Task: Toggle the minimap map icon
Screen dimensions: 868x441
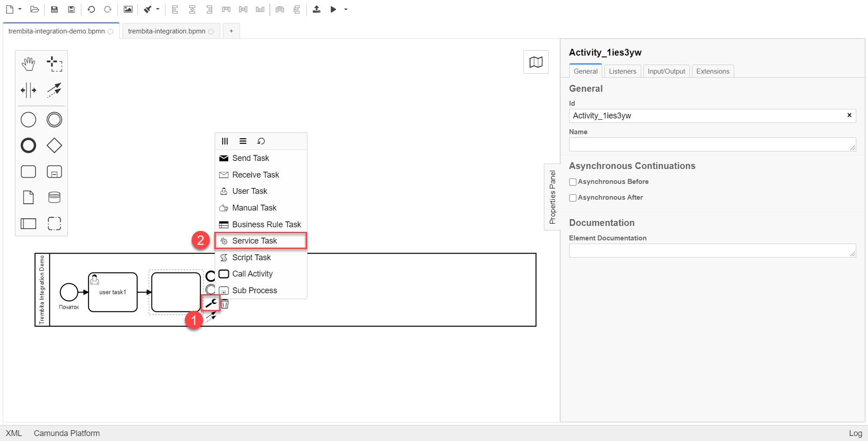Action: pyautogui.click(x=536, y=62)
